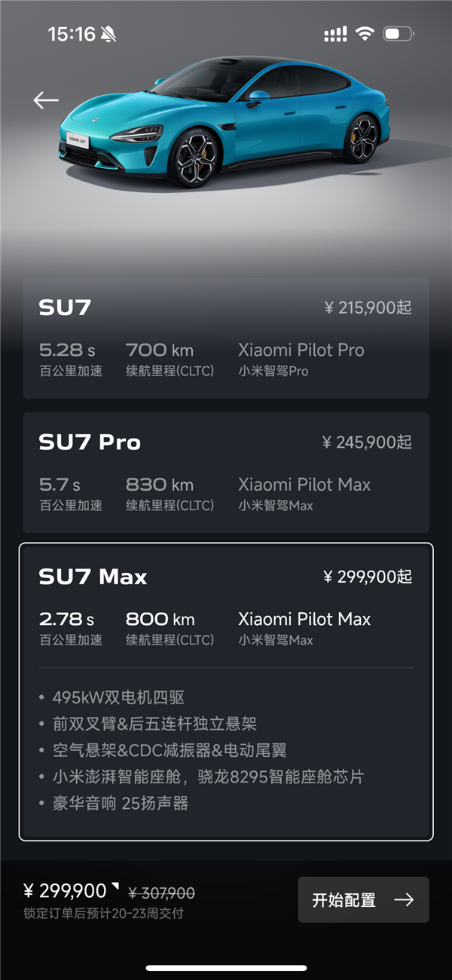Screen dimensions: 452x980
Task: Tap the struck-through ¥307,900 original price
Action: click(161, 893)
